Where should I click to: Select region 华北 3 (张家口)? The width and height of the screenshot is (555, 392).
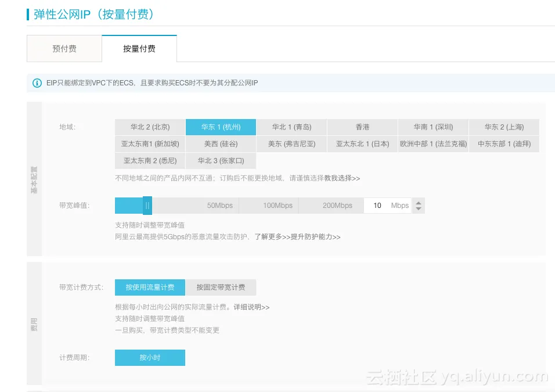[221, 161]
